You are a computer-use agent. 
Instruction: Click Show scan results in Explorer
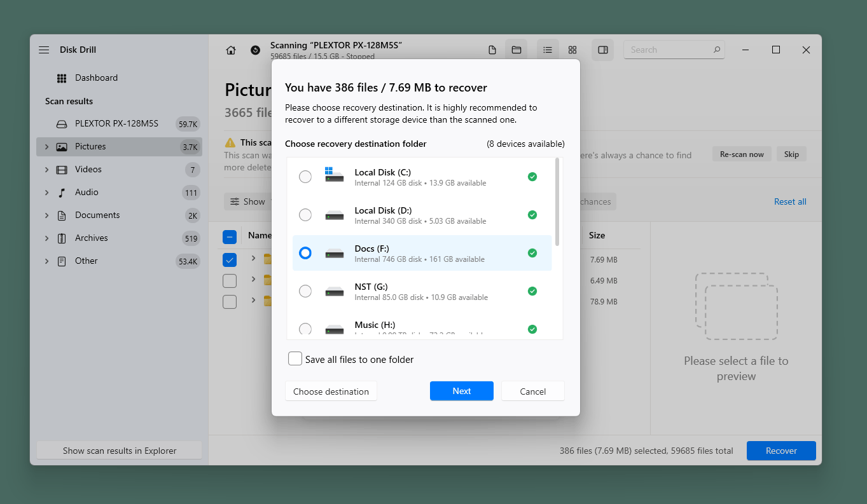click(x=120, y=451)
